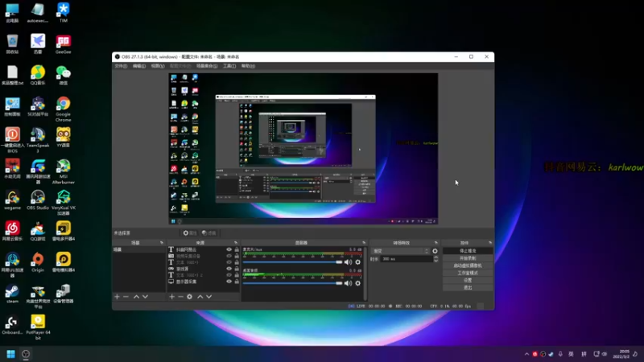The width and height of the screenshot is (644, 362).
Task: Click the 设置 button in the controls panel
Action: pos(468,280)
